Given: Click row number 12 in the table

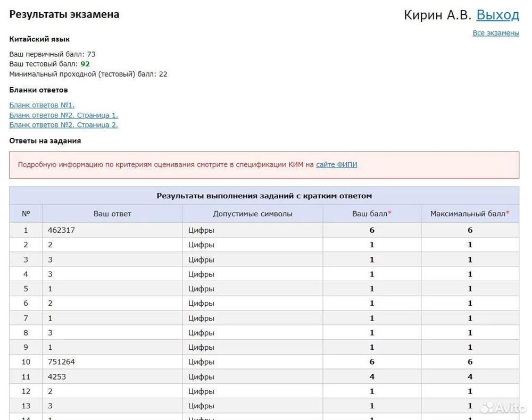Looking at the screenshot, I should pyautogui.click(x=26, y=391).
